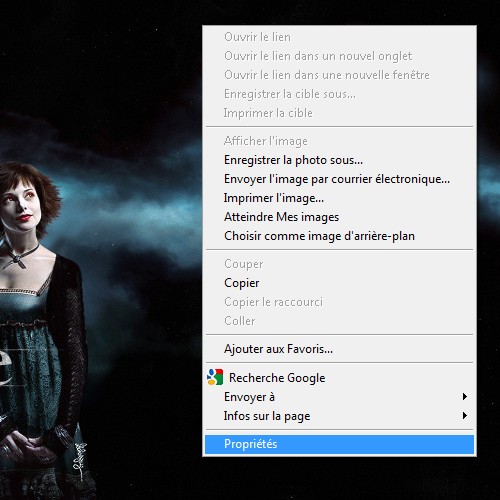
Task: Select the Recherche Google entry text
Action: [x=277, y=378]
